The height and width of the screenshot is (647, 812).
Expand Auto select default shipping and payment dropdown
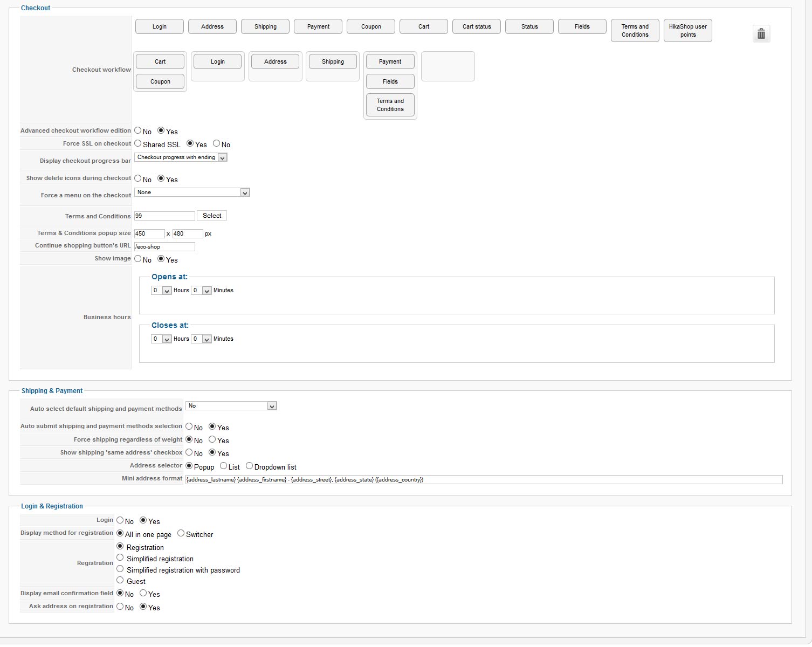click(231, 406)
